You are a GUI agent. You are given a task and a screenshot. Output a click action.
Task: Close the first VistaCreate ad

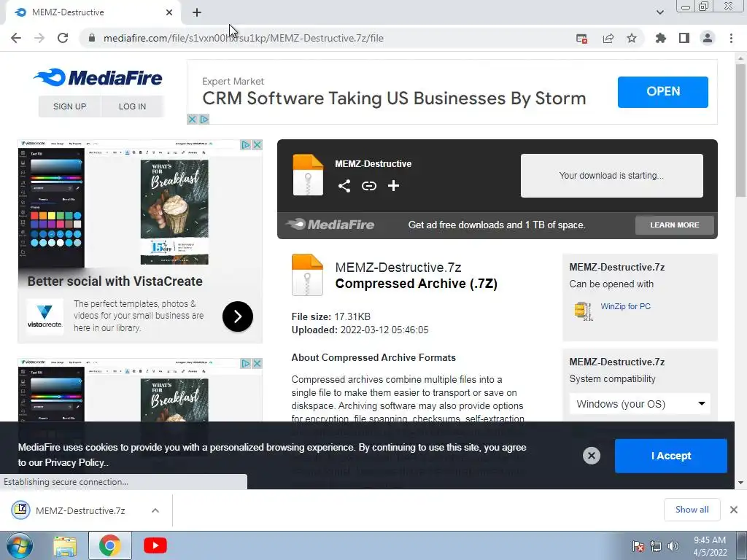(257, 145)
